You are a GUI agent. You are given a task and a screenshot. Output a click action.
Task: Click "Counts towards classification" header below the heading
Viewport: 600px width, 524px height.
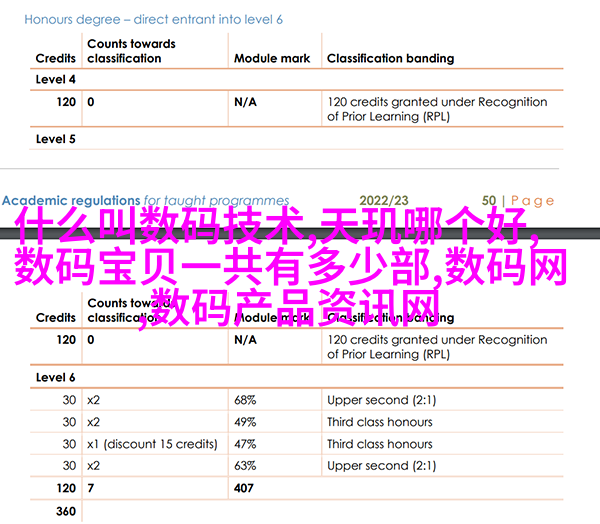point(131,51)
